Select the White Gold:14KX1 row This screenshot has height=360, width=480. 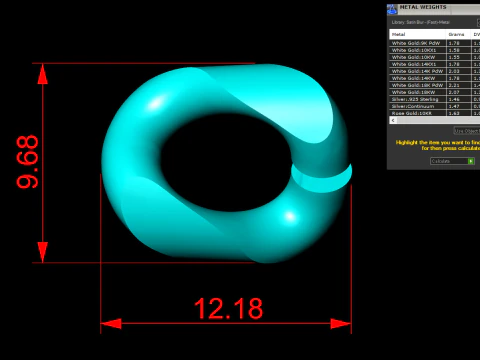point(435,64)
